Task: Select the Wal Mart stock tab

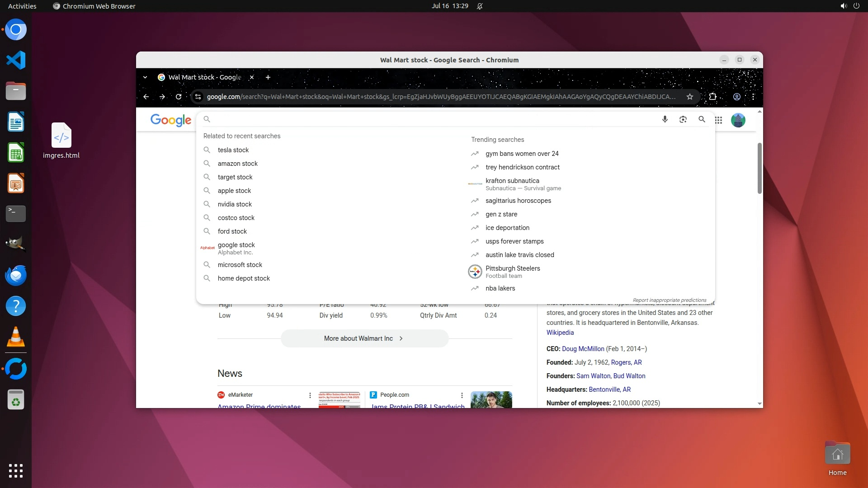Action: (204, 77)
